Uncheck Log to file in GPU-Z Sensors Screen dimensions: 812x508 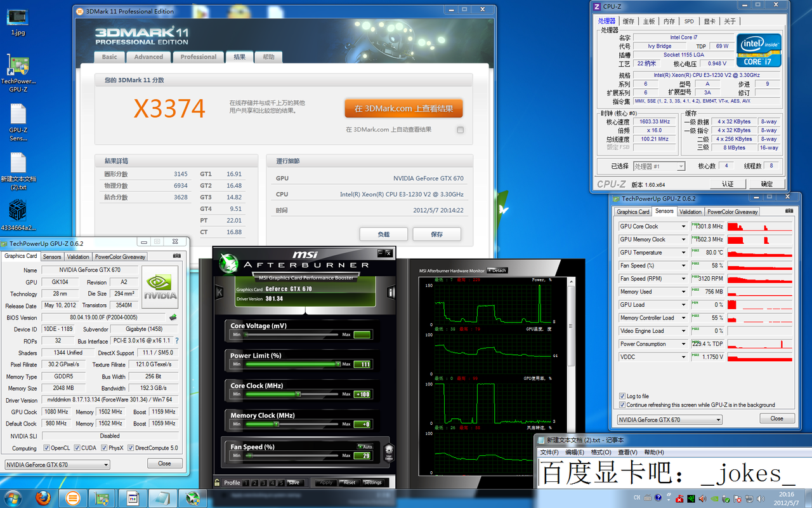pos(622,396)
